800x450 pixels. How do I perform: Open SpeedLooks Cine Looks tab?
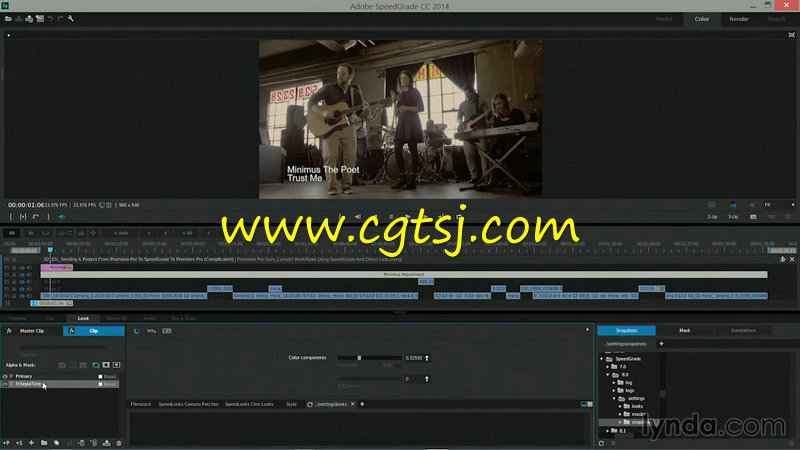coord(249,404)
